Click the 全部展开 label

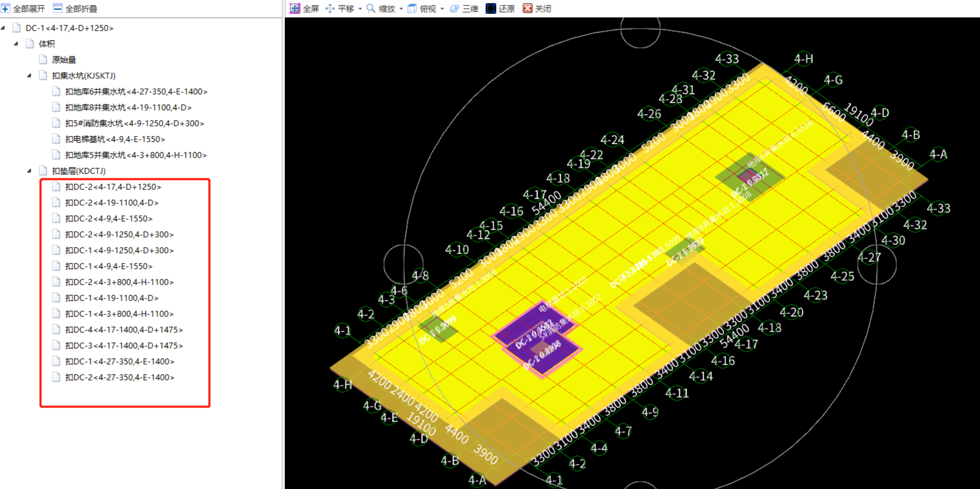click(x=29, y=9)
